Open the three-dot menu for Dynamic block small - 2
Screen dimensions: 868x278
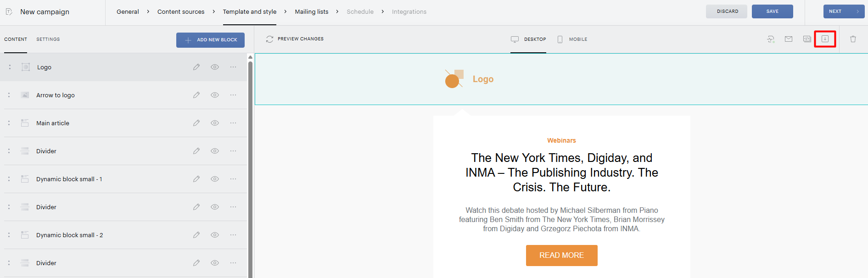[233, 235]
